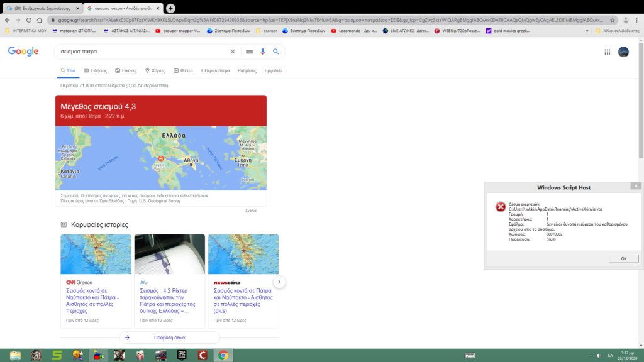644x362 pixels.
Task: Open the Newsbomb earthquake article link
Action: coord(243,301)
